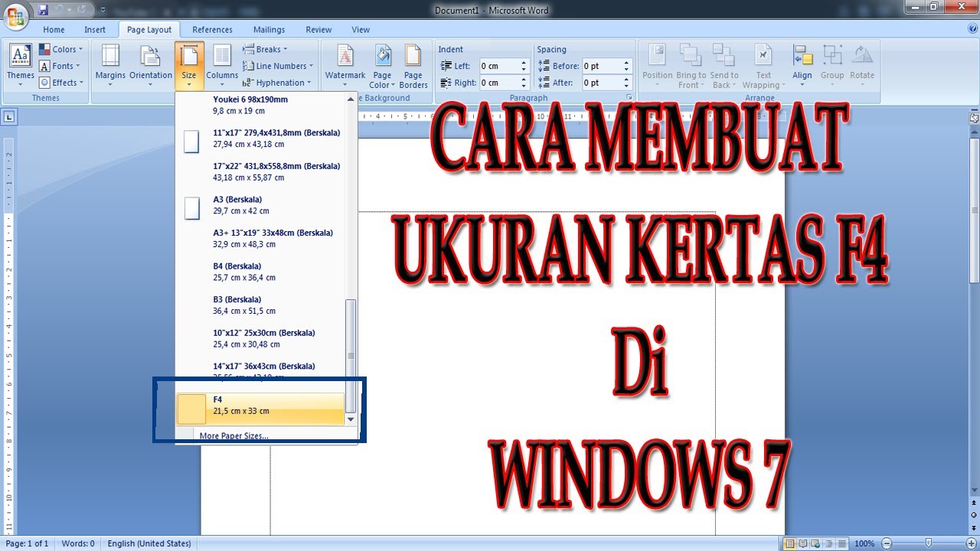Click the Group button
Screen dimensions: 980x551
click(832, 66)
